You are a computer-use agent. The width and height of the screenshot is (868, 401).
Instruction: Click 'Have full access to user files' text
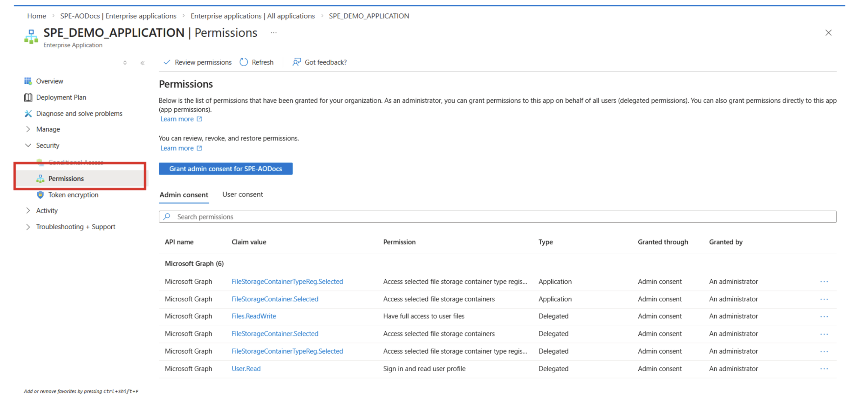[424, 316]
